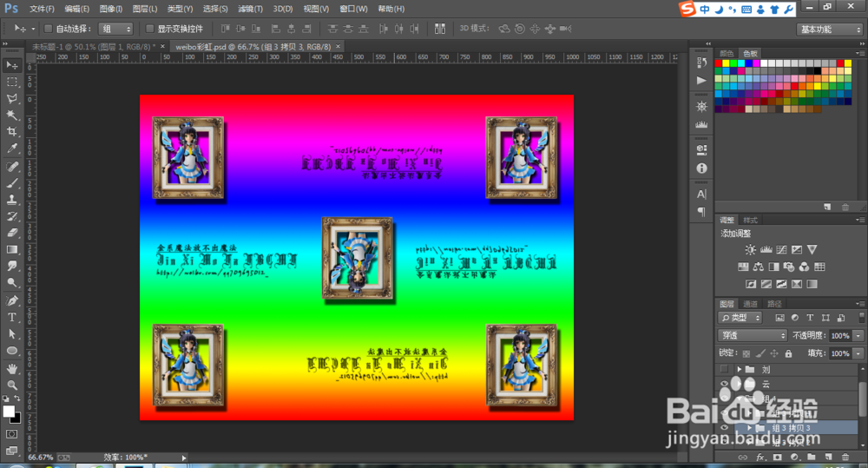The width and height of the screenshot is (868, 468).
Task: Open the 不透明度 opacity slider arrow
Action: (x=858, y=336)
